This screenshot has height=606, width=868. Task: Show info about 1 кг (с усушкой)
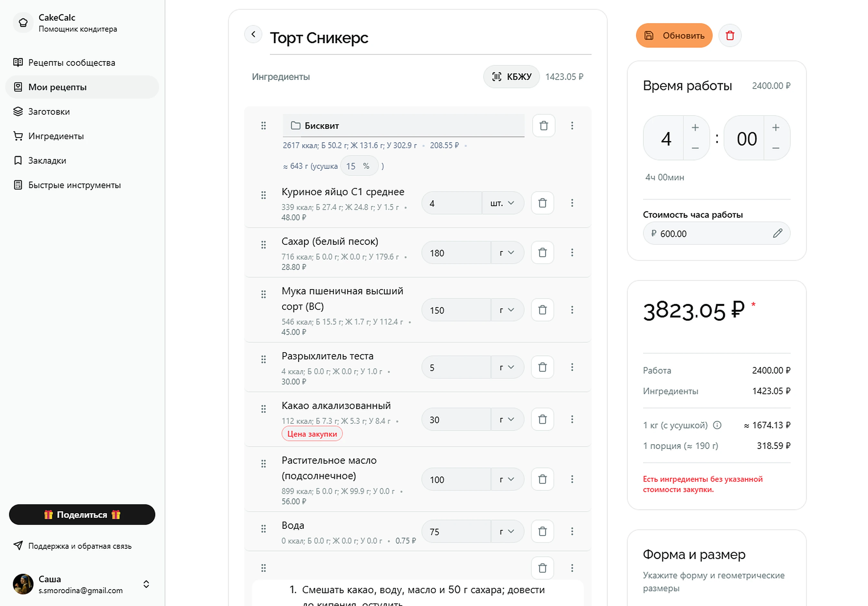[x=717, y=425]
